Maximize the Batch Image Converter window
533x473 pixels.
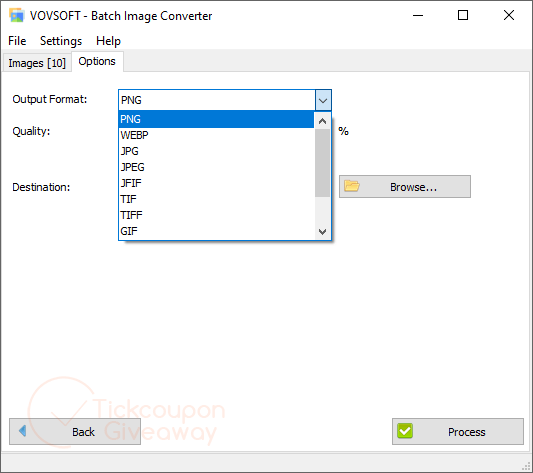coord(463,15)
